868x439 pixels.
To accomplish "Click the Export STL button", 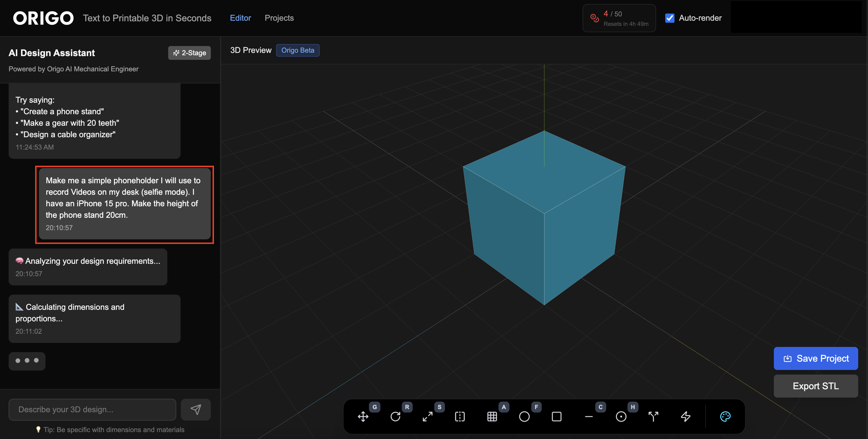I will coord(816,386).
